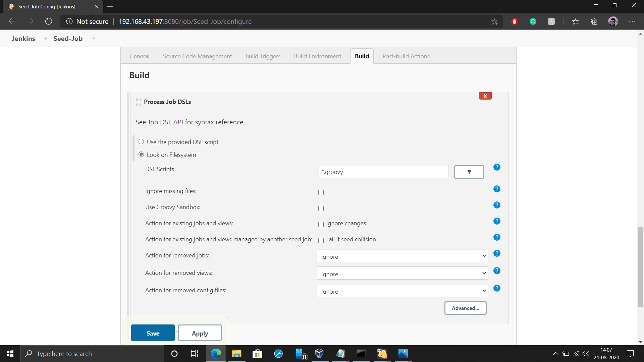Open the Grammarly extension in the browser toolbar
The width and height of the screenshot is (644, 362).
pos(533,21)
